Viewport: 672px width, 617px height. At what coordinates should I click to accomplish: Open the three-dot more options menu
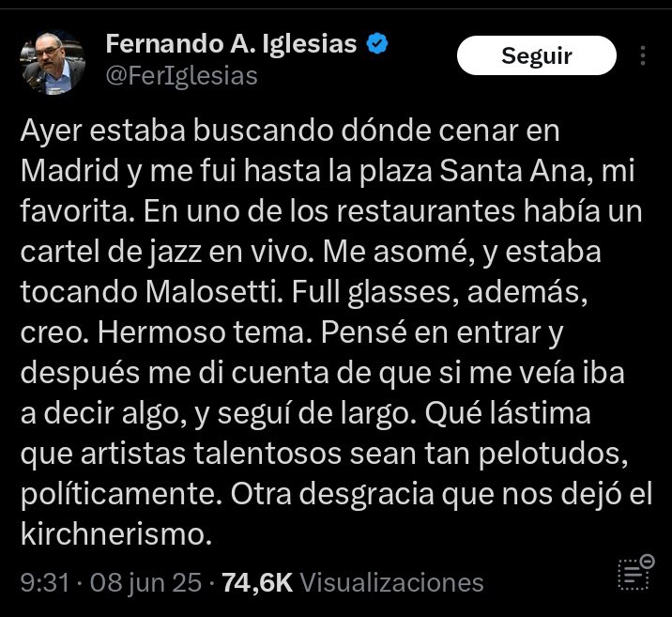click(x=642, y=55)
